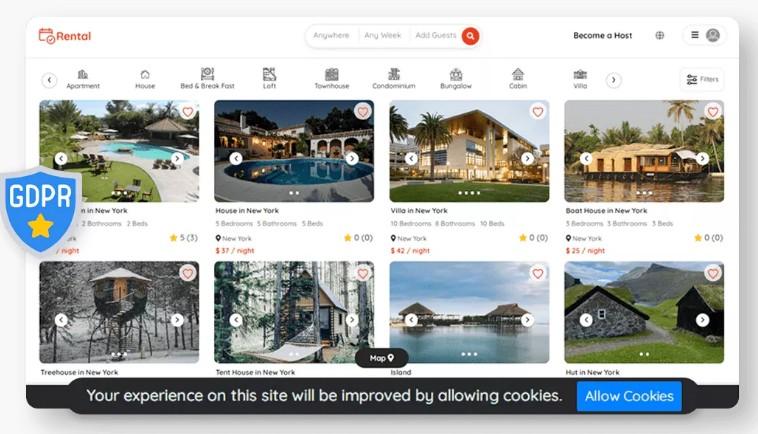
Task: Click Allow Cookies button
Action: [629, 396]
